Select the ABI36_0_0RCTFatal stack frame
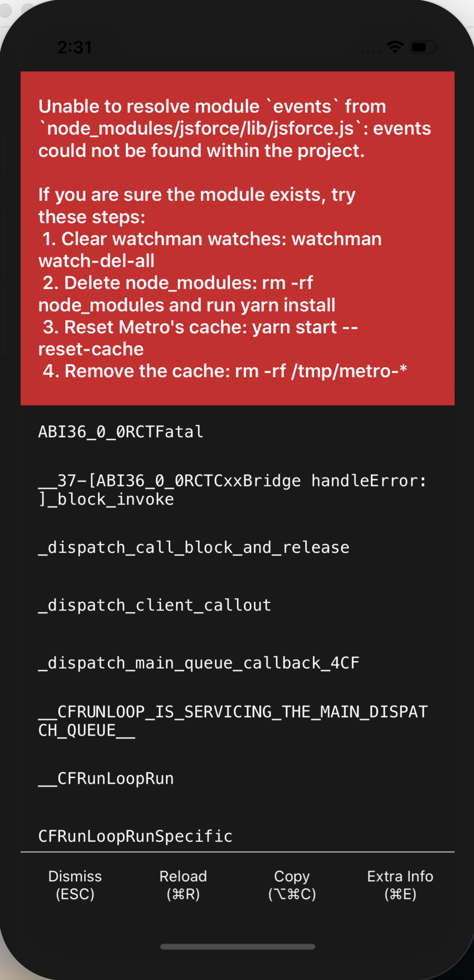This screenshot has width=474, height=980. pyautogui.click(x=120, y=431)
